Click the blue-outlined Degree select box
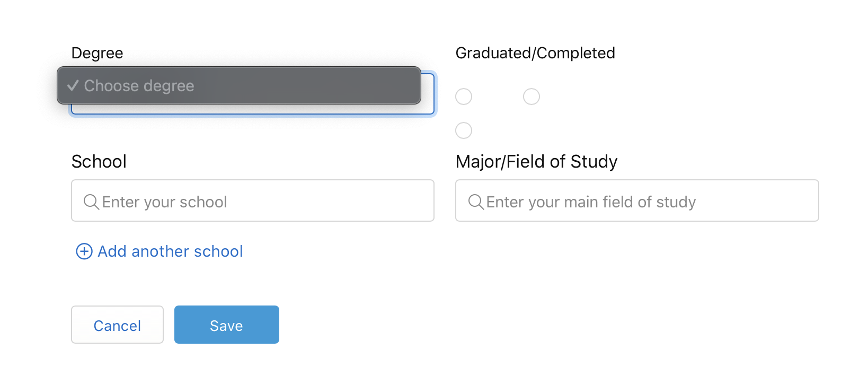Viewport: 868px width, 384px height. [x=252, y=109]
